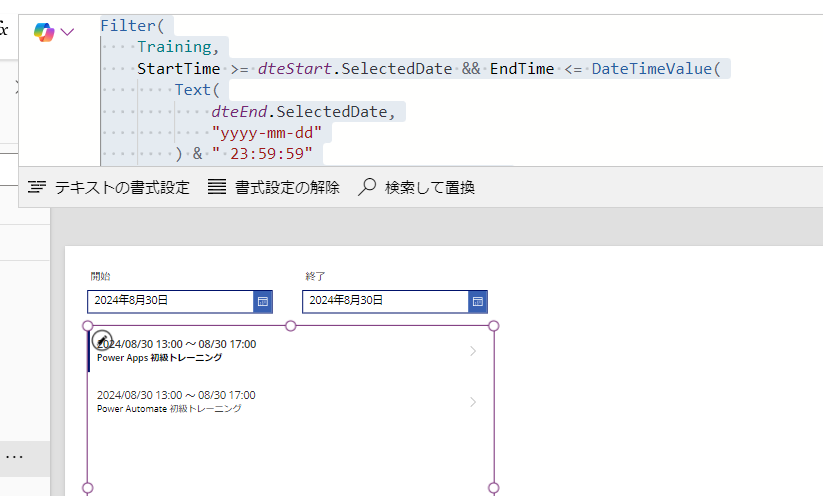
Task: Select Power Automate 初級トレーニング title text
Action: [x=169, y=409]
